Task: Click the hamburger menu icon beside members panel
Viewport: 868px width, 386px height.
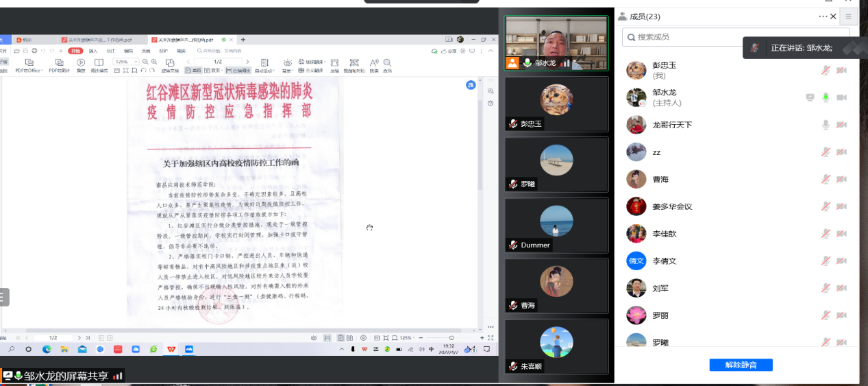Action: coord(848,16)
